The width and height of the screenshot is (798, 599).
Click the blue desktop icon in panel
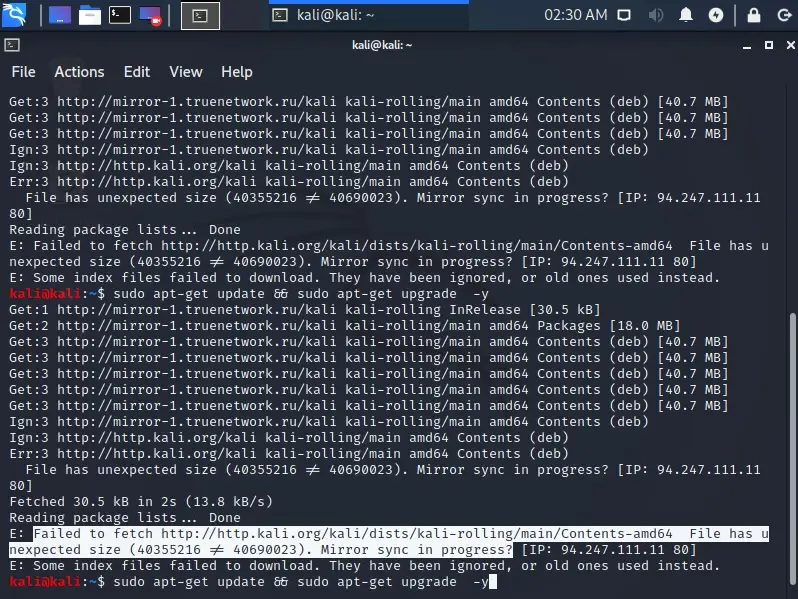60,15
